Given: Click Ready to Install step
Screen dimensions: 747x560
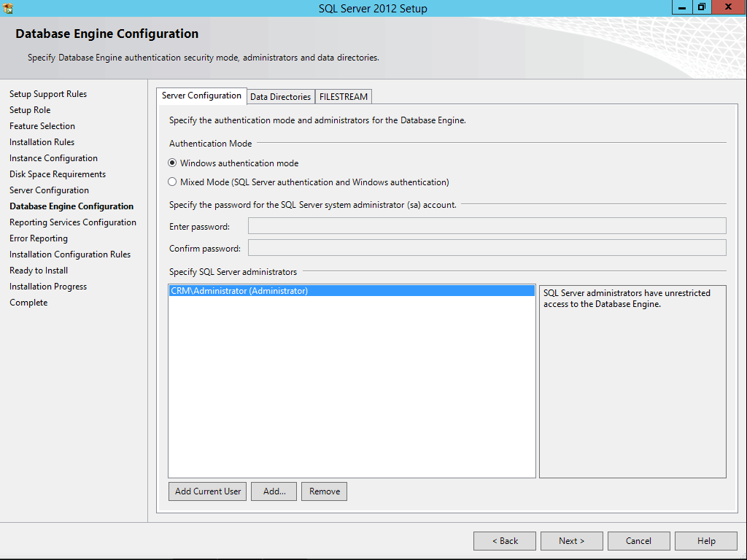Looking at the screenshot, I should point(39,271).
